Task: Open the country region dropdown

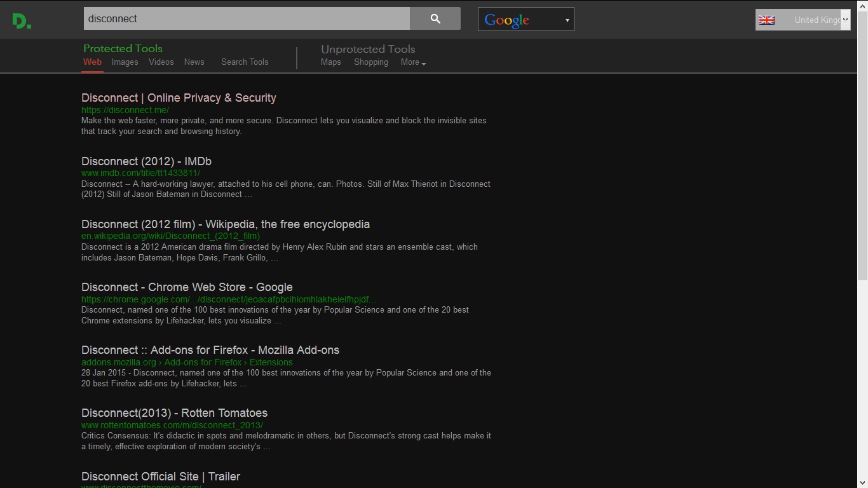Action: (x=845, y=20)
